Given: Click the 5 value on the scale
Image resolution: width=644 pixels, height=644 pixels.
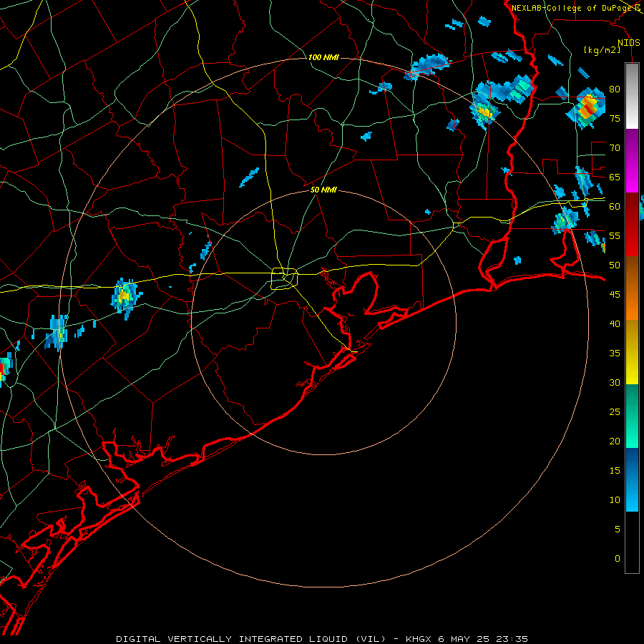Looking at the screenshot, I should [618, 530].
